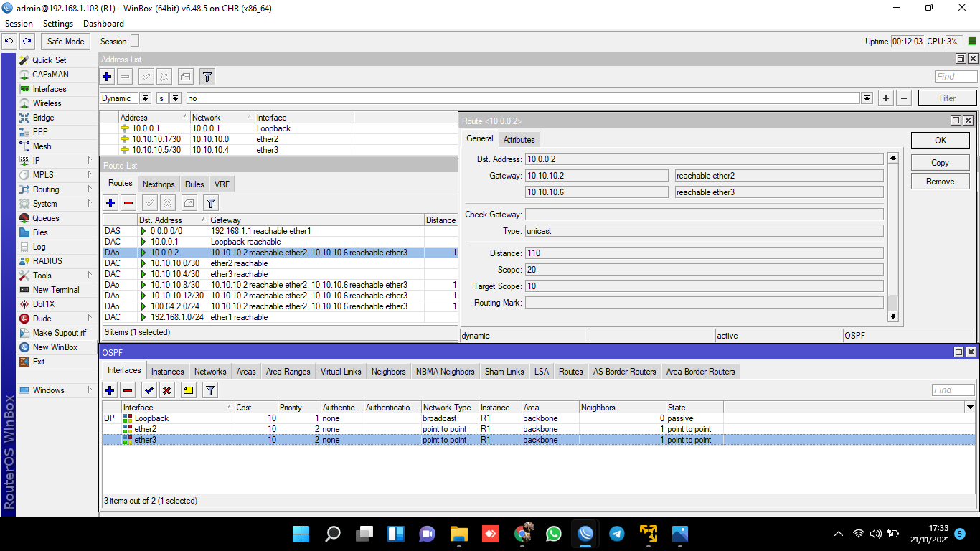Open the Dynamic filter field dropdown

pos(145,98)
